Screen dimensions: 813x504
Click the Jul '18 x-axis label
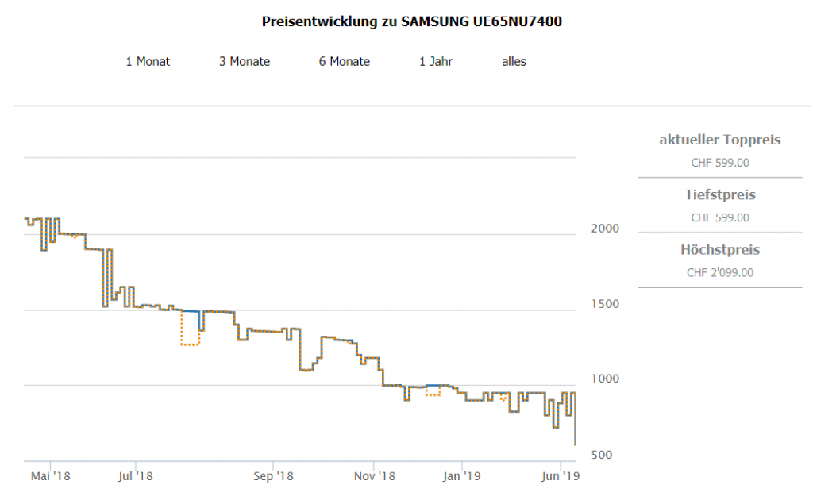[135, 476]
